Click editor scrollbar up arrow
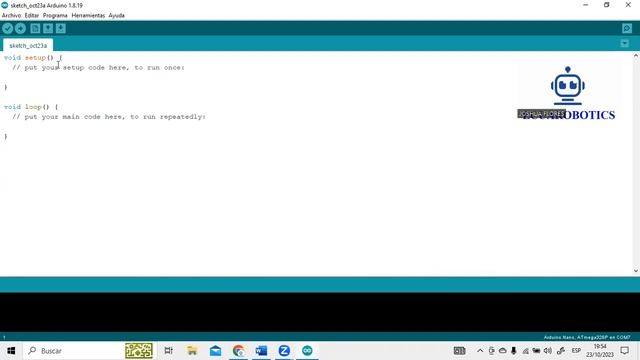 coord(636,56)
